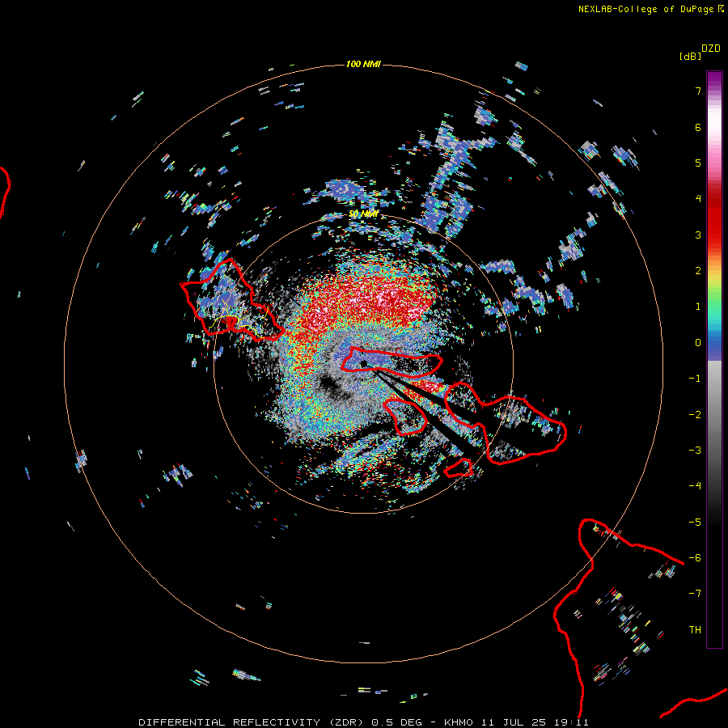This screenshot has width=728, height=728.
Task: Click the 100 NMI range ring label
Action: click(363, 64)
